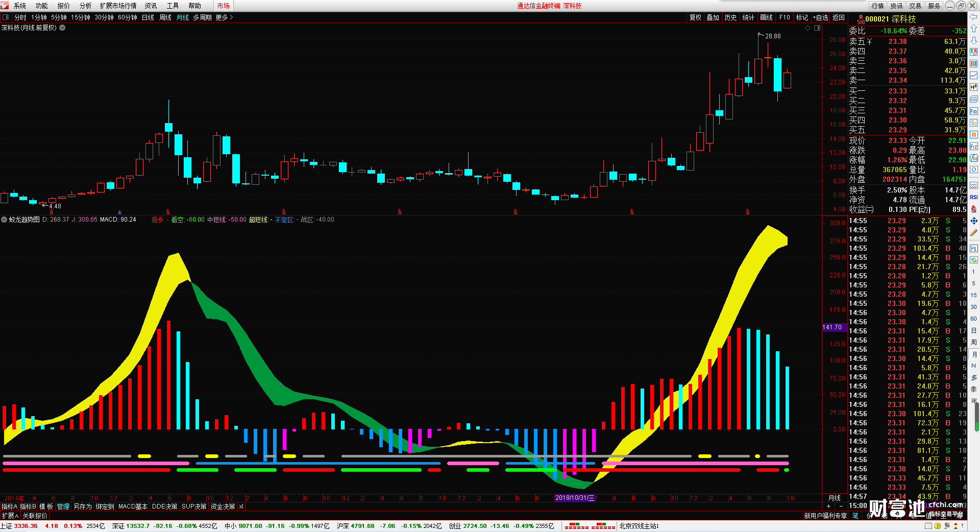The height and width of the screenshot is (532, 980).
Task: Expand the 深科技(月线 前复权) chart dropdown
Action: coord(62,28)
